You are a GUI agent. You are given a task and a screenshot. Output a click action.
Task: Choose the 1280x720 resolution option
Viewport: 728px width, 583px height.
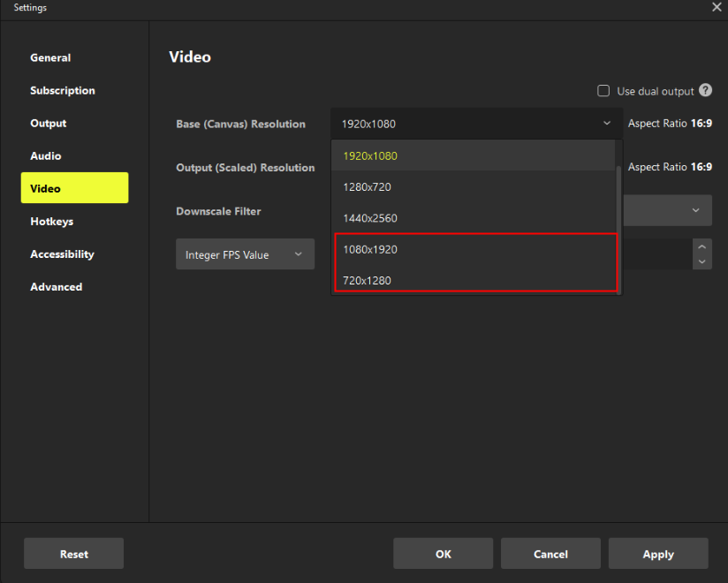(x=367, y=187)
